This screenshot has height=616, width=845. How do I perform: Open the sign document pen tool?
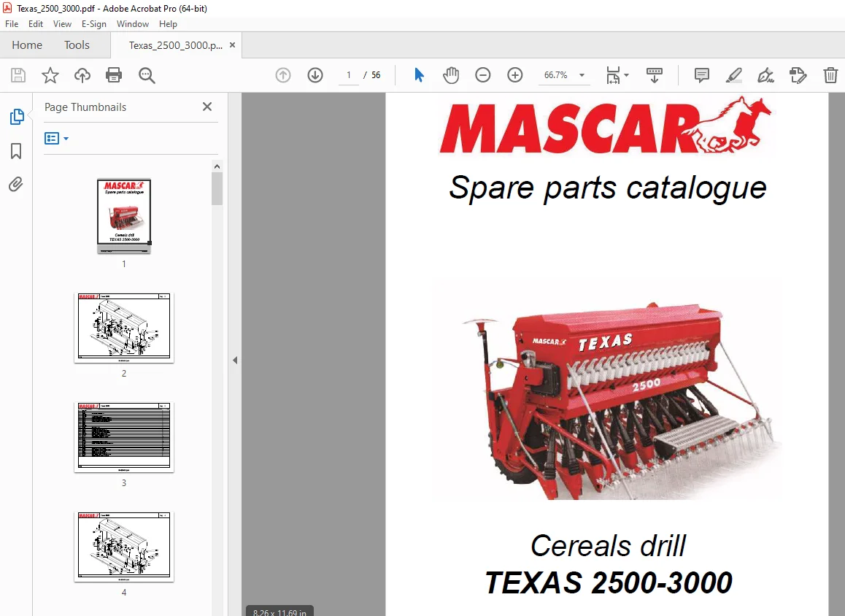[x=765, y=75]
